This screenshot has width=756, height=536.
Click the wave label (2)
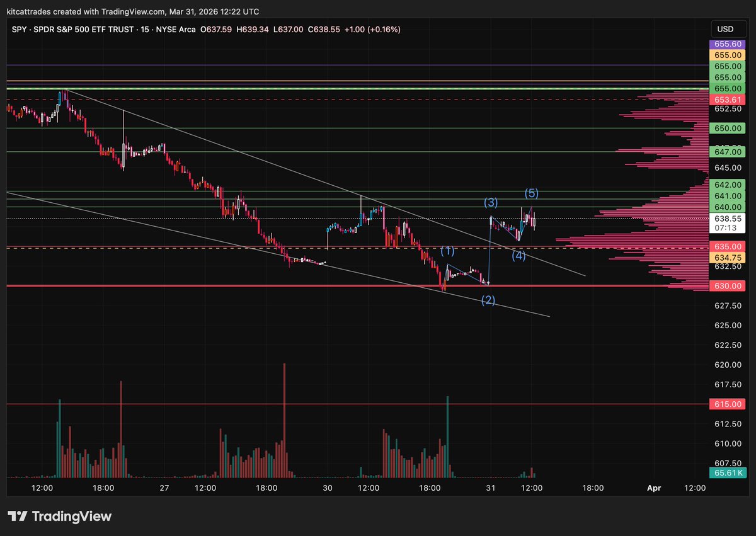pos(488,300)
